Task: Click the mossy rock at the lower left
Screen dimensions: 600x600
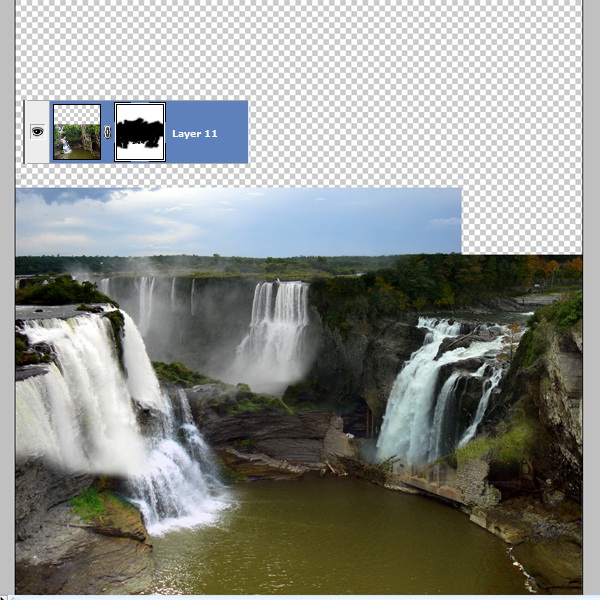Action: tap(100, 508)
